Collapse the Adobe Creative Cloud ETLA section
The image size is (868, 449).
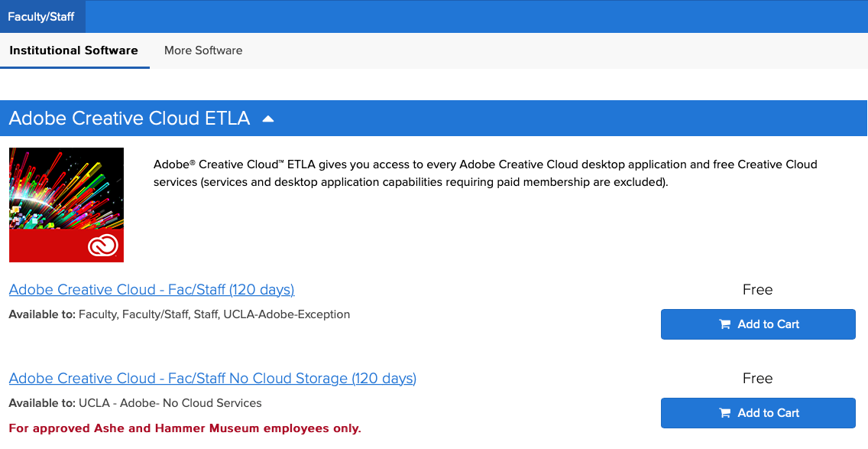click(x=268, y=119)
